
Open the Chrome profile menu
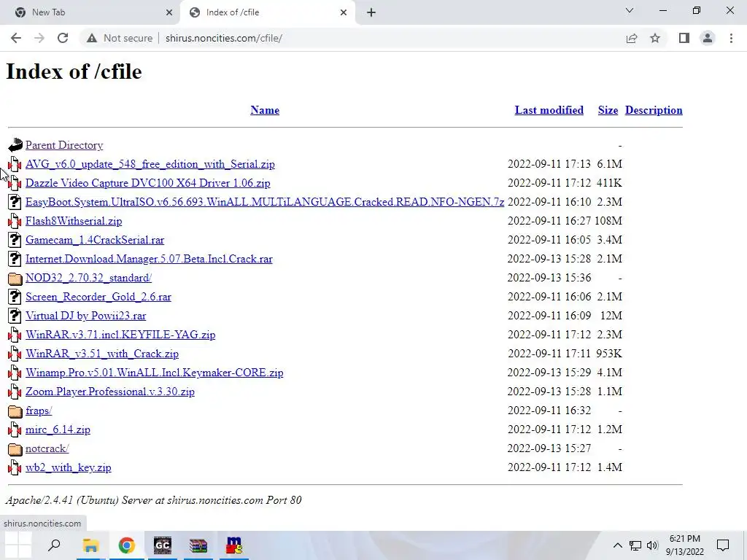point(708,38)
